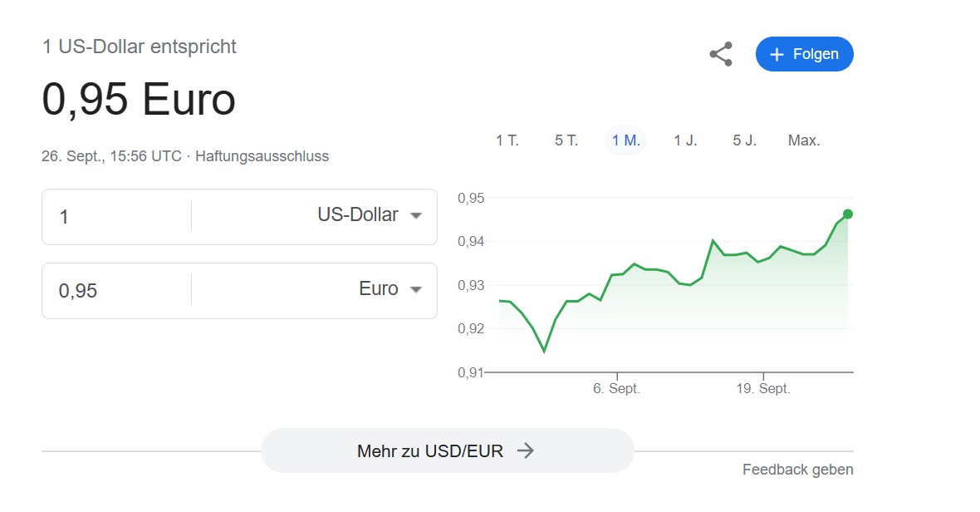The height and width of the screenshot is (512, 980).
Task: Switch chart to 5 T. range
Action: 566,140
